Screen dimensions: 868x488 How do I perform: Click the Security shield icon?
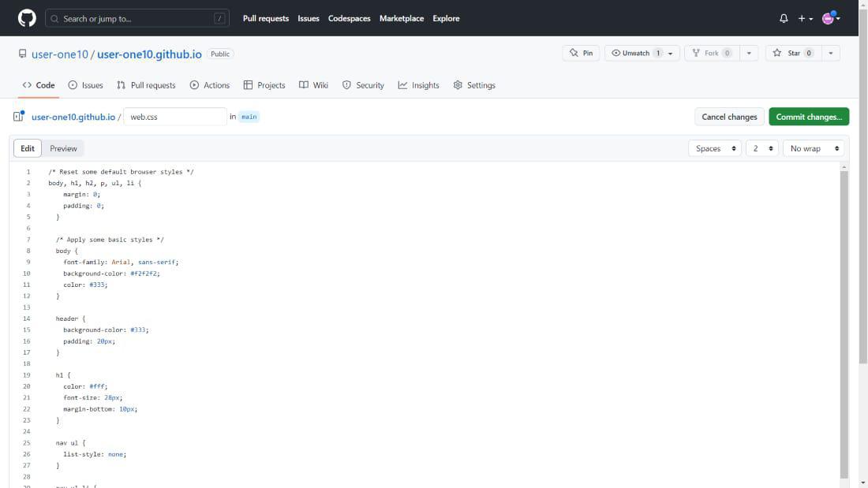[x=345, y=84]
